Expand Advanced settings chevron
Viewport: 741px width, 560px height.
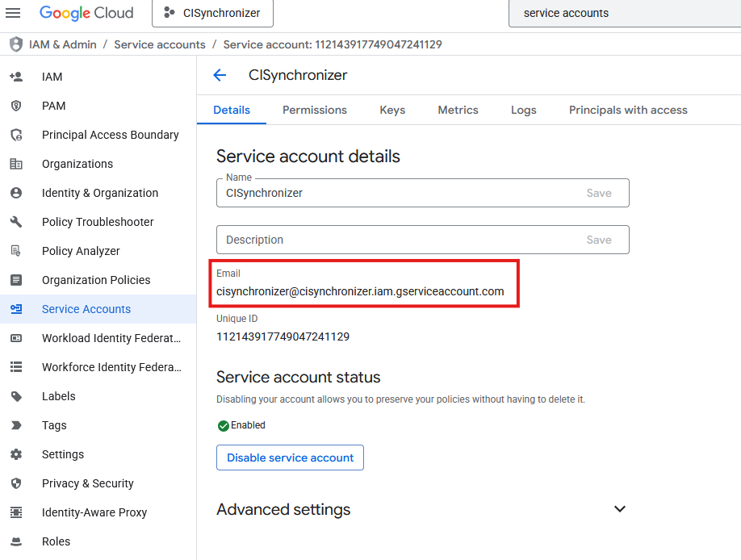[620, 509]
